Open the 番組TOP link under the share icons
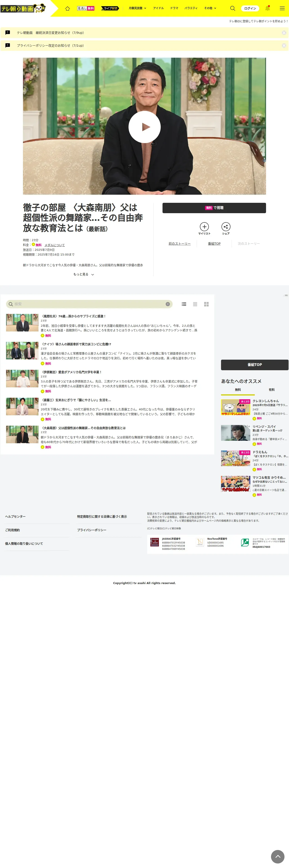 (x=214, y=244)
